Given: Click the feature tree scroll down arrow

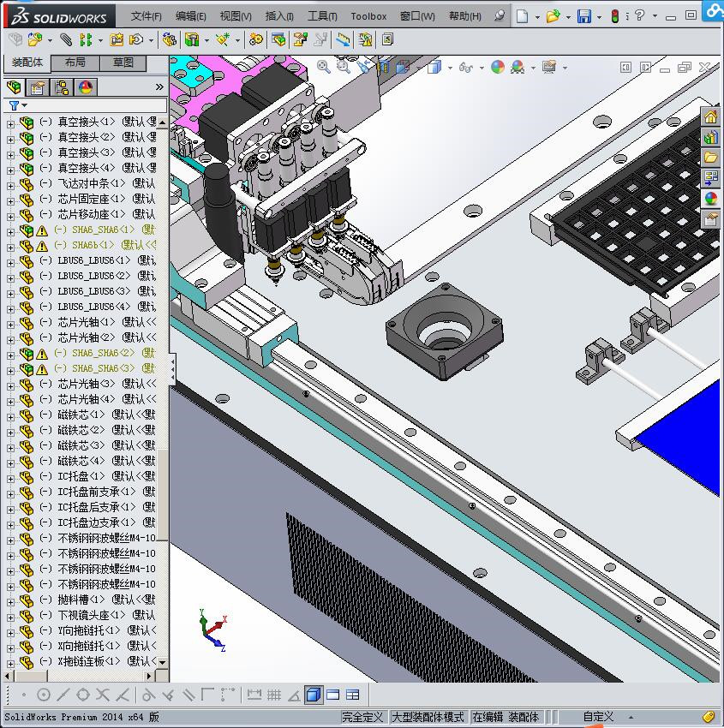Looking at the screenshot, I should coord(162,663).
